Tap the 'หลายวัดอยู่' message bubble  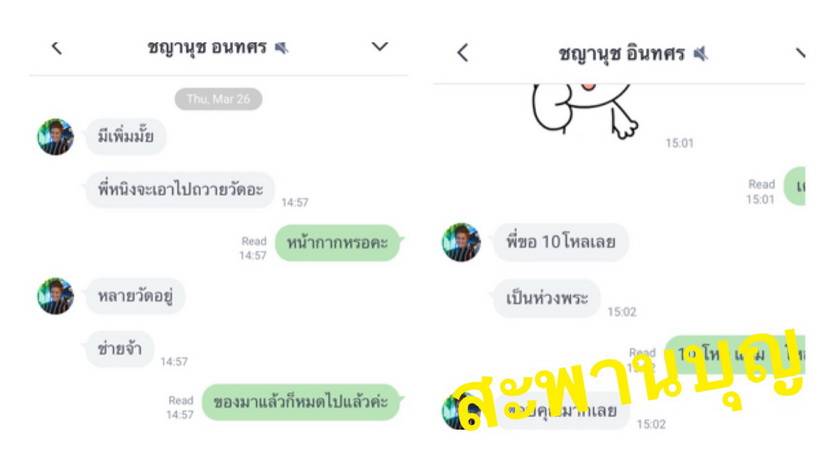[x=135, y=296]
